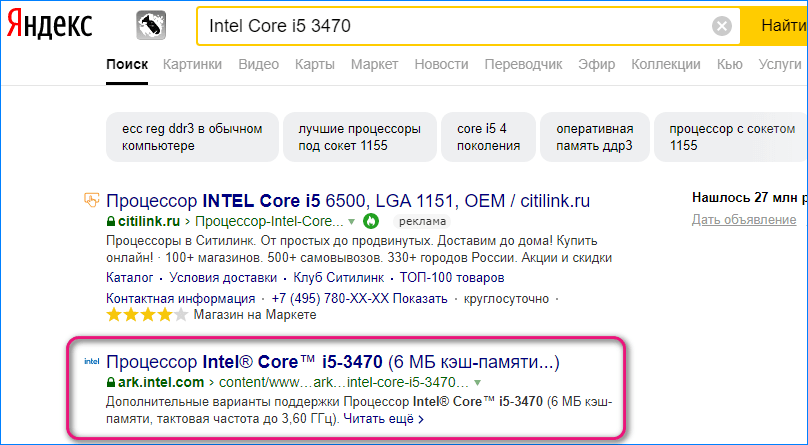The width and height of the screenshot is (808, 445).
Task: Clear the search query with the X icon
Action: [x=721, y=25]
